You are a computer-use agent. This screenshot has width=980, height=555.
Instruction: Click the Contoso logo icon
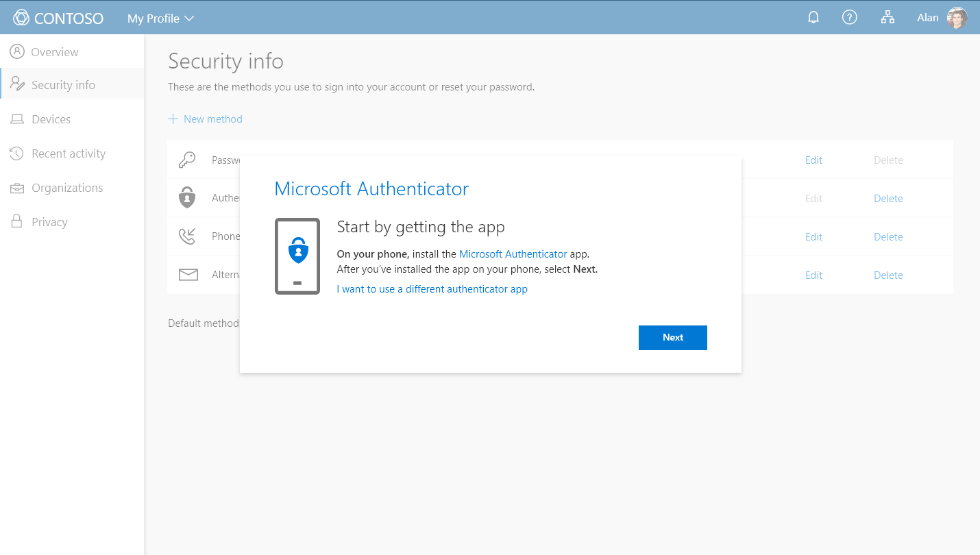coord(21,18)
